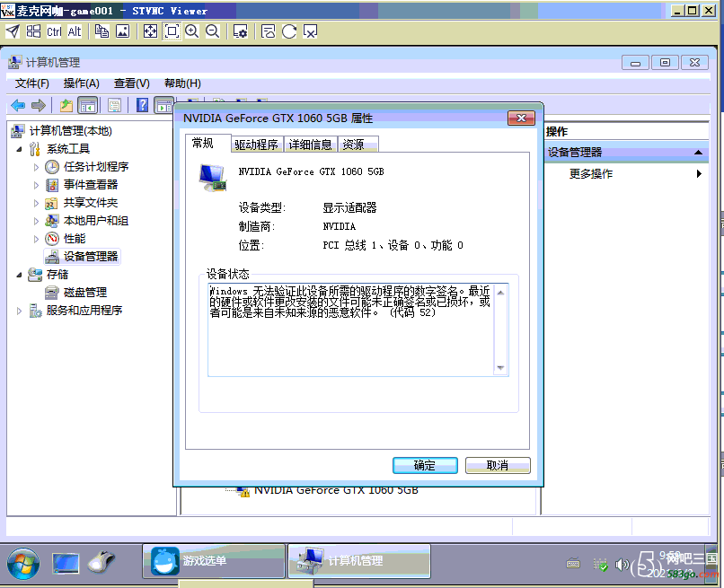
Task: Click the 任务计划程序 clock icon
Action: (52, 167)
